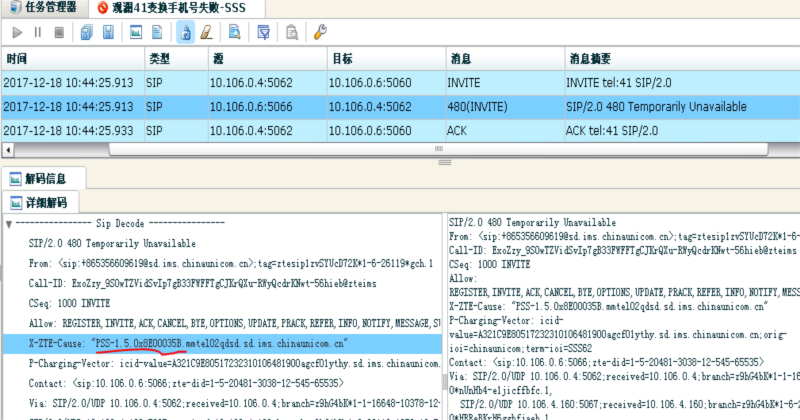
Task: Sort by the 时间 column header
Action: [x=70, y=59]
